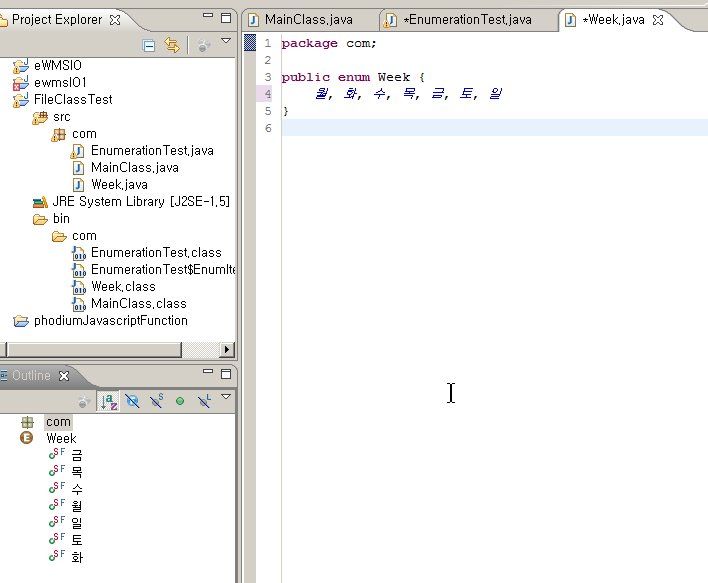This screenshot has width=708, height=583.
Task: Select the 일 enum constant in Outline
Action: [x=77, y=523]
